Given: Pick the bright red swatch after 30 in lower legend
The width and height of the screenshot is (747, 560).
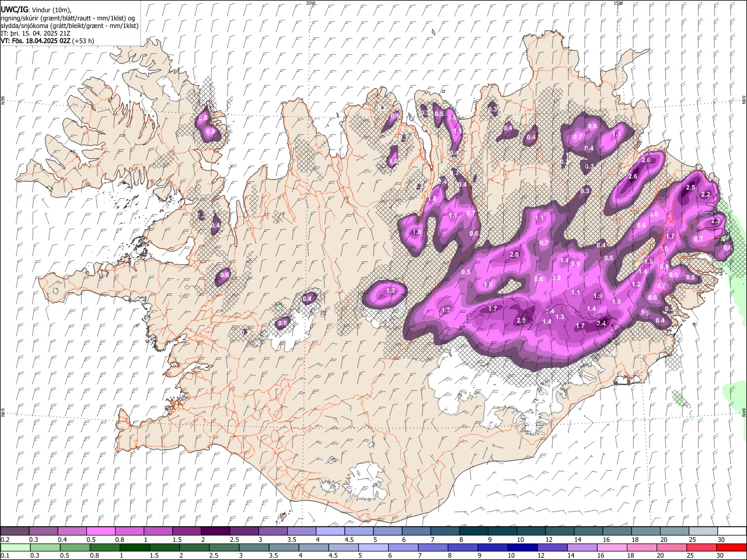Looking at the screenshot, I should tap(731, 547).
